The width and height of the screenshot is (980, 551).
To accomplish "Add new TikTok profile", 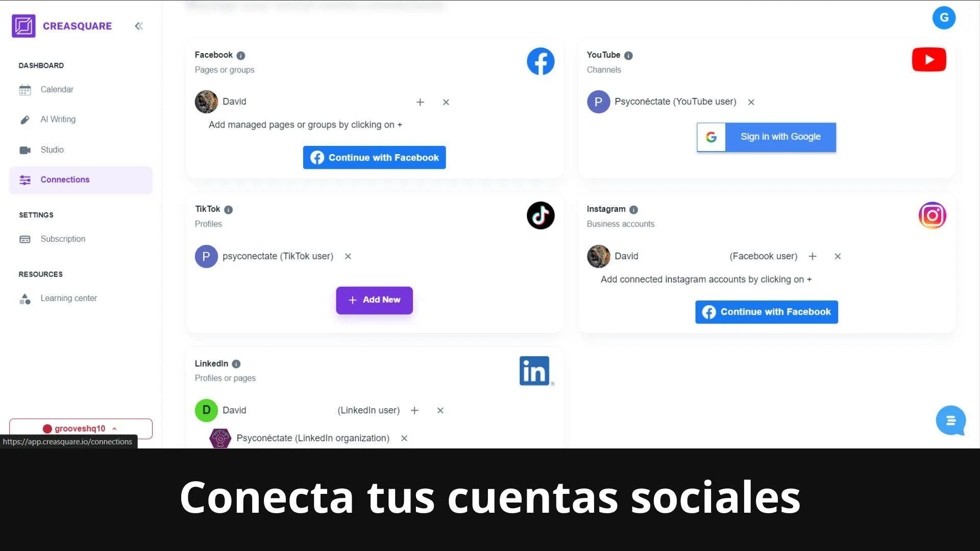I will click(374, 299).
